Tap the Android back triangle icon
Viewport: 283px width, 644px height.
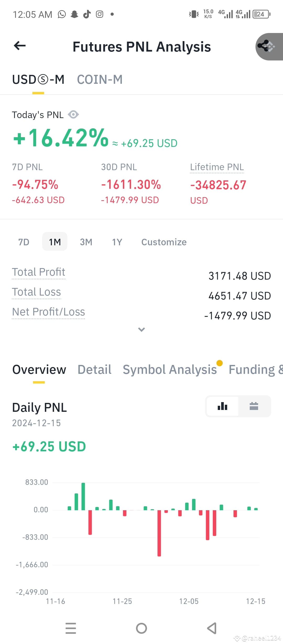pyautogui.click(x=212, y=628)
